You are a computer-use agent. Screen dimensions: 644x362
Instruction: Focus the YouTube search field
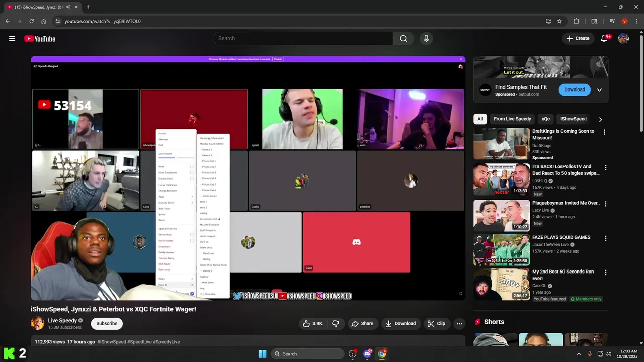pos(303,39)
